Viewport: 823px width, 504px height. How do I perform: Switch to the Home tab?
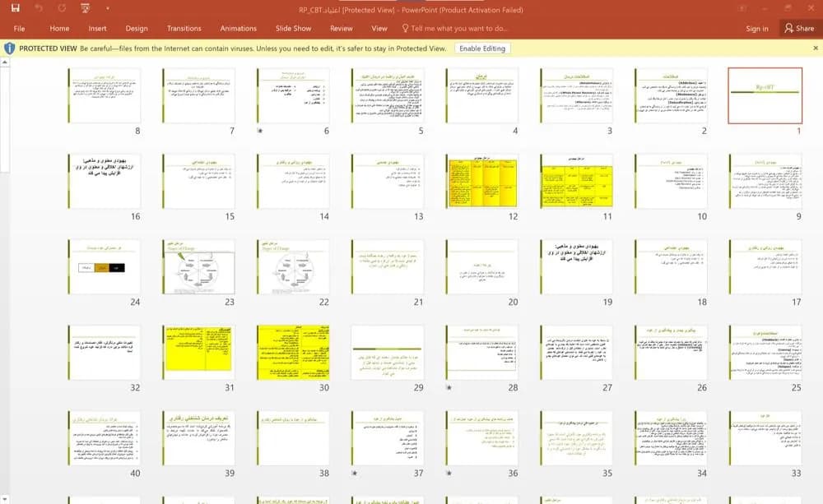pyautogui.click(x=59, y=28)
